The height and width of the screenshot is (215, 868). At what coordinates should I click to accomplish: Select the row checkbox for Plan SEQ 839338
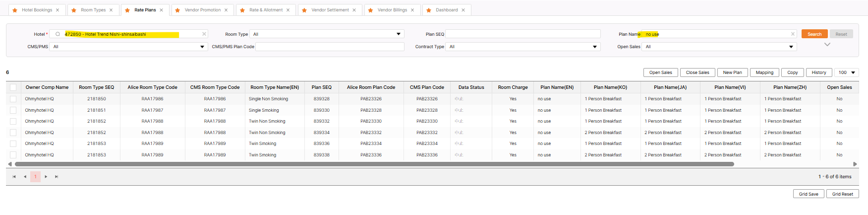(13, 155)
